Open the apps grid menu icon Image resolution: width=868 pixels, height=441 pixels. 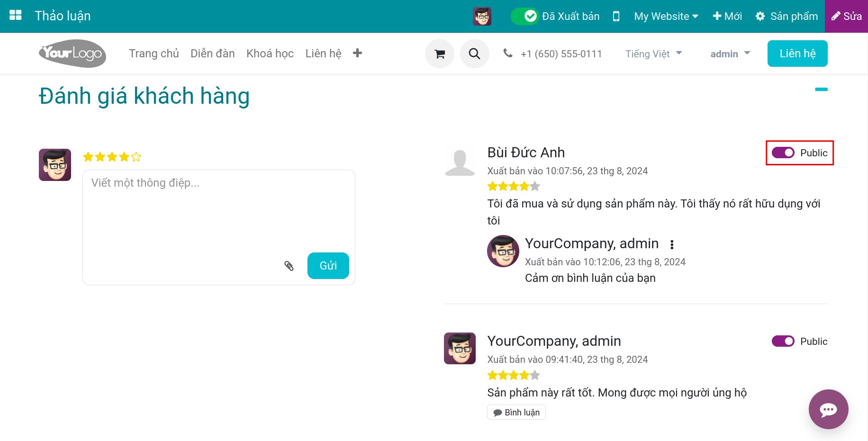tap(16, 16)
